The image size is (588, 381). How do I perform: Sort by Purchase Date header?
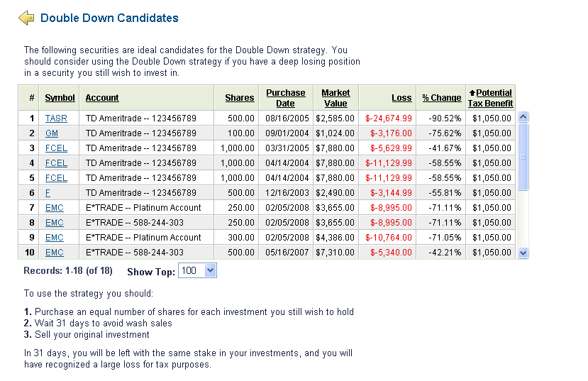[286, 98]
